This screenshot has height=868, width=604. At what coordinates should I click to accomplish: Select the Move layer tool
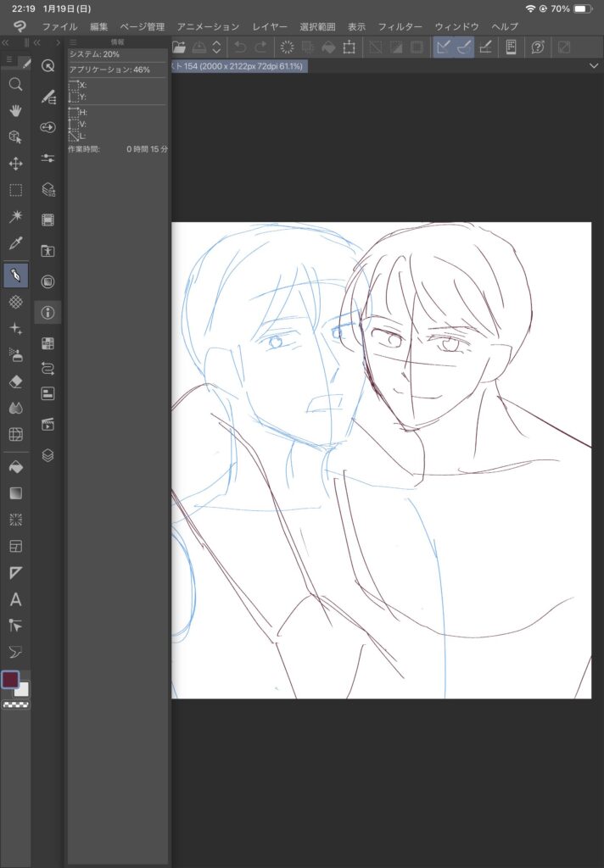coord(15,164)
